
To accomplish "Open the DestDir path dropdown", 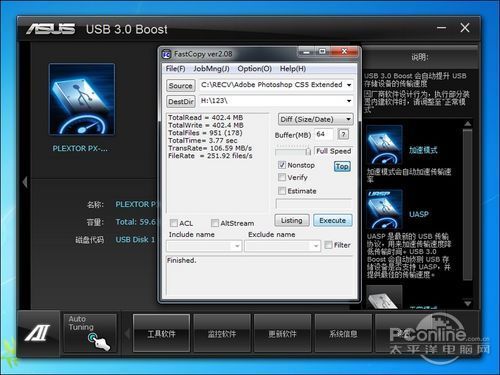I will (x=349, y=101).
